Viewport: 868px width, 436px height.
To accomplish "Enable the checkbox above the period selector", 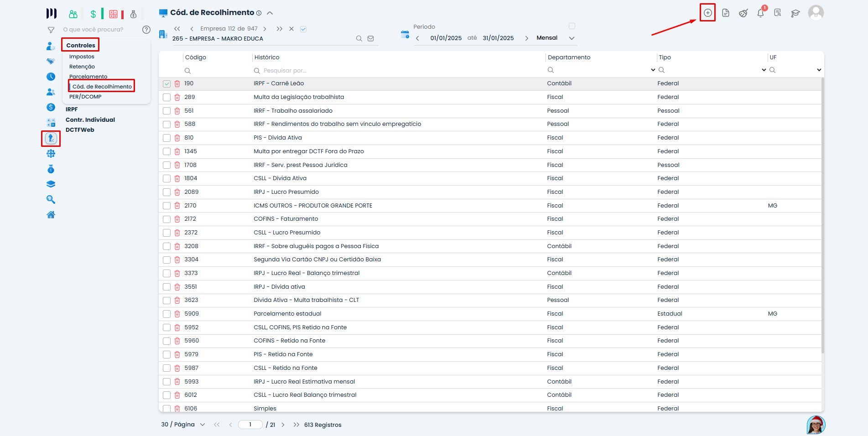I will 572,26.
